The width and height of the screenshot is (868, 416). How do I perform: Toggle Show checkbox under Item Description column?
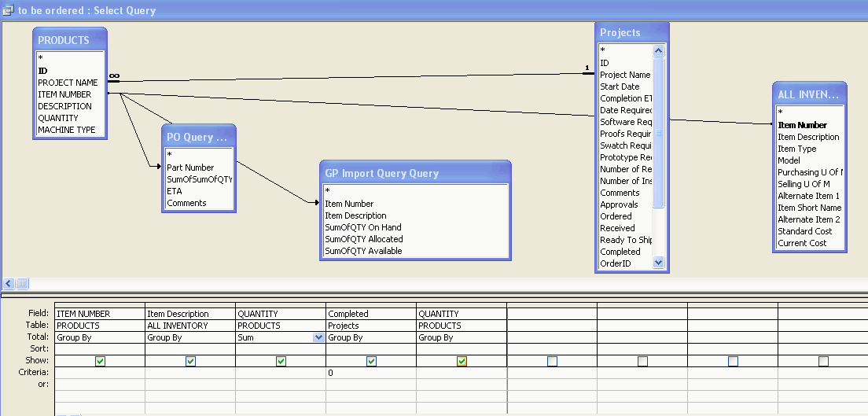click(x=190, y=361)
